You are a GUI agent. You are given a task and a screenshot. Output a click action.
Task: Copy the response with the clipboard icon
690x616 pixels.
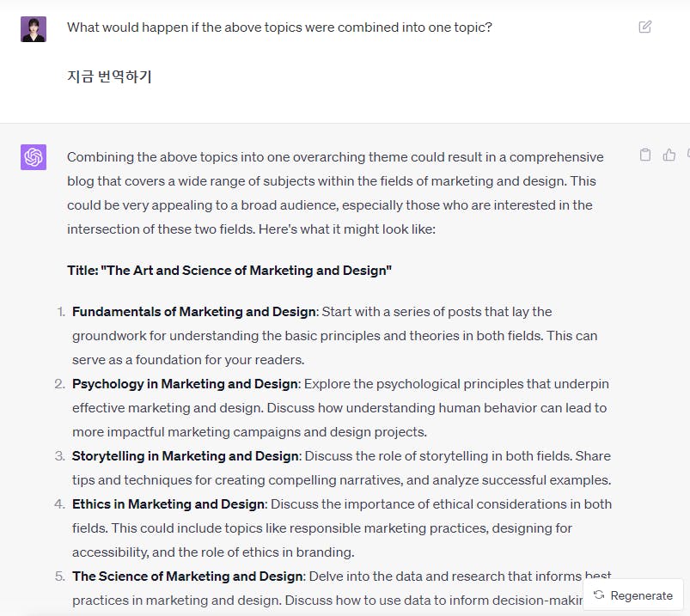coord(645,155)
